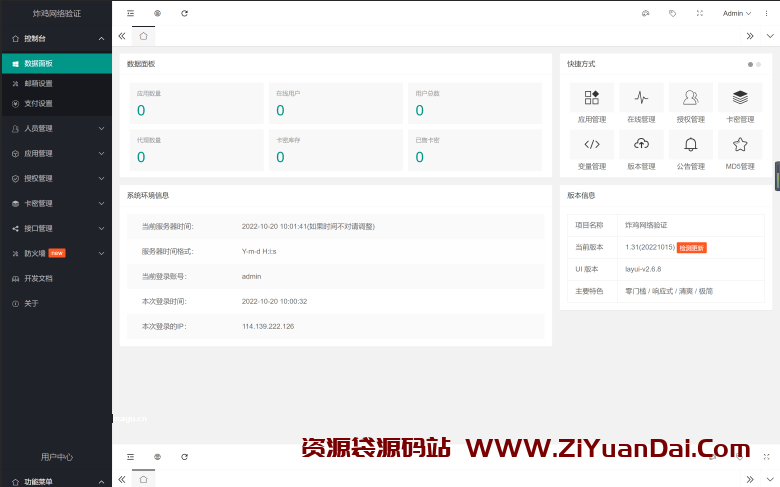Click the 人员管理 person icon

[x=15, y=128]
